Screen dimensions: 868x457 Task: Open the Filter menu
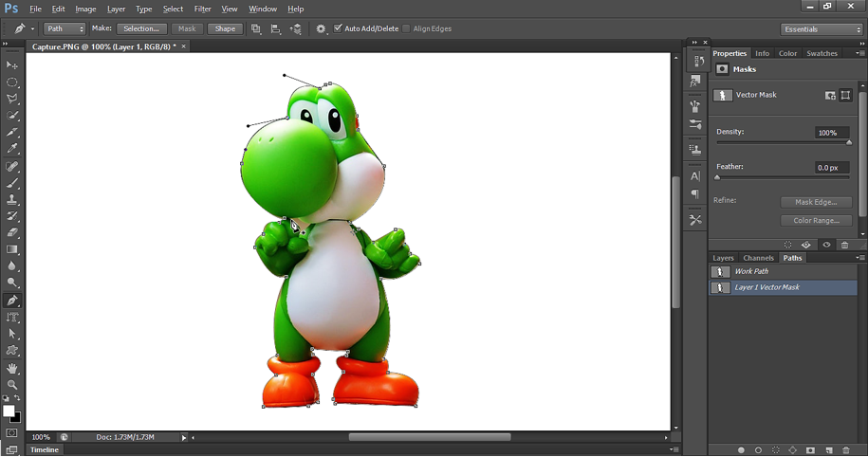coord(202,9)
